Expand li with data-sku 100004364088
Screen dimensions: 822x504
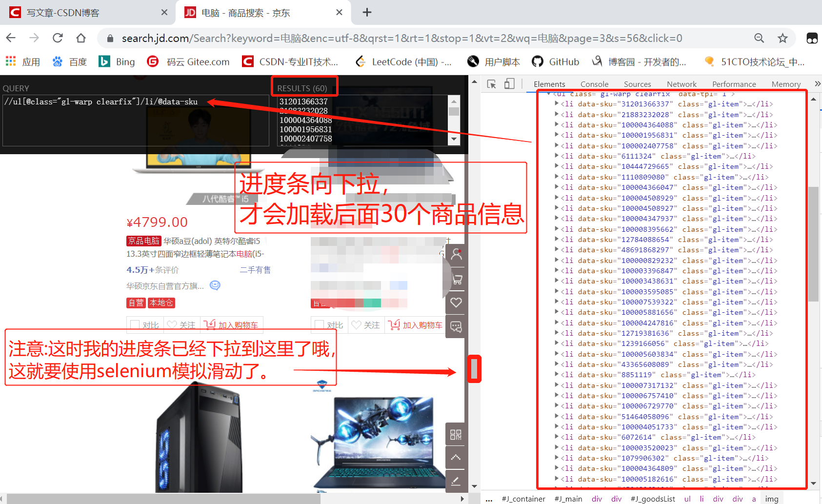click(x=557, y=124)
